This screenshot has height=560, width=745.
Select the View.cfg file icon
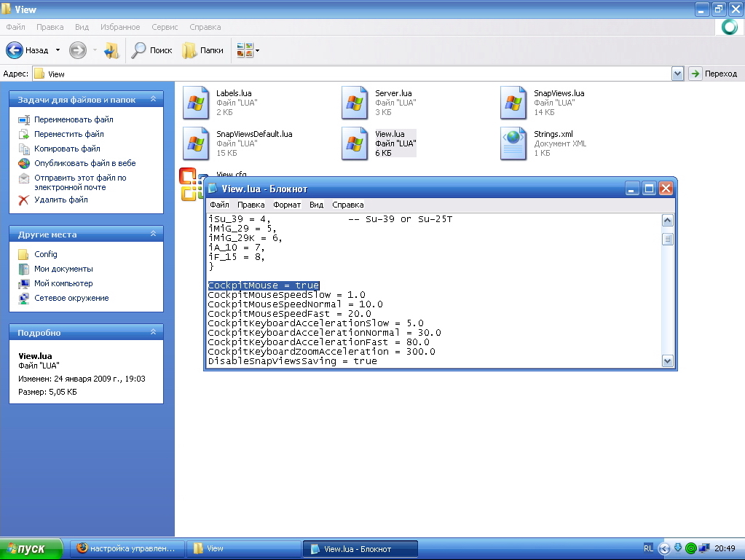point(191,184)
